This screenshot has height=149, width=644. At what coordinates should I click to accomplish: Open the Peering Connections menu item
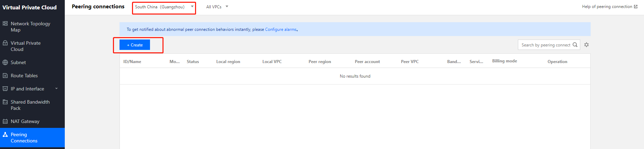[x=24, y=138]
